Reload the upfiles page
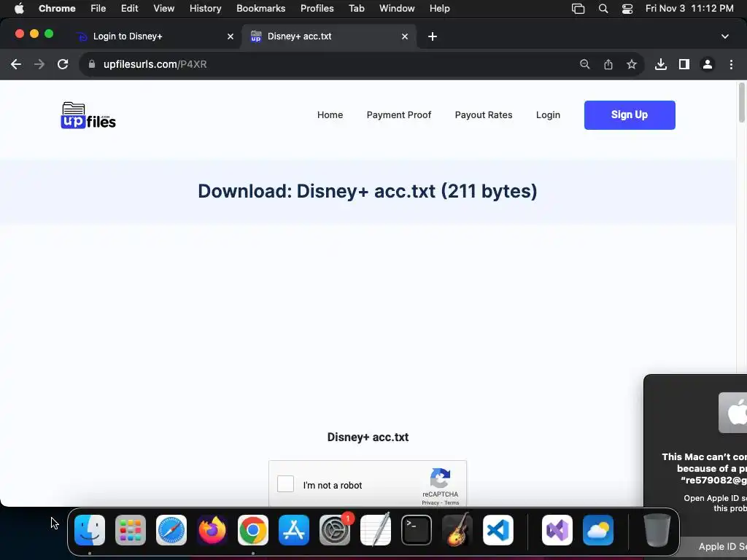The height and width of the screenshot is (560, 747). [x=63, y=64]
